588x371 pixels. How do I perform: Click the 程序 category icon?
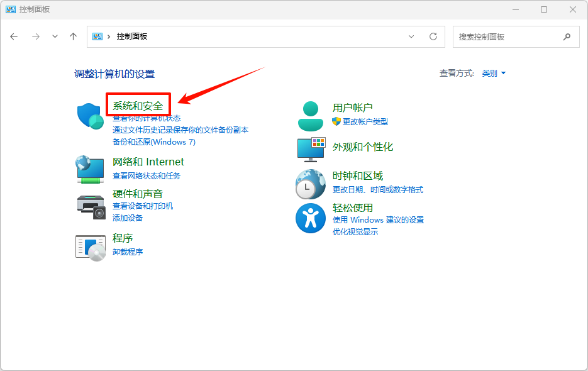tap(89, 246)
